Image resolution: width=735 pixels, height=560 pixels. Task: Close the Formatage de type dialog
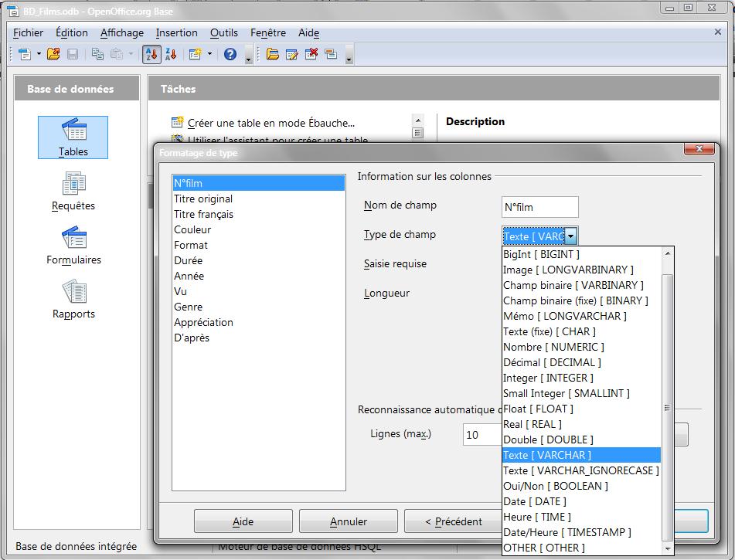(699, 148)
